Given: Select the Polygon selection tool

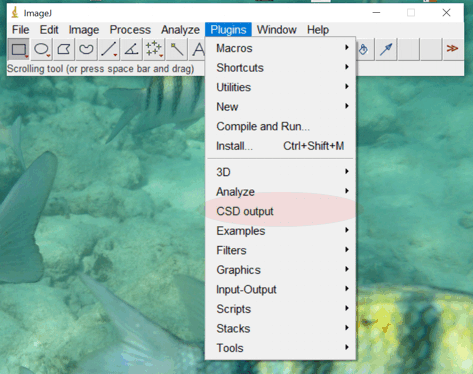Looking at the screenshot, I should pyautogui.click(x=64, y=49).
